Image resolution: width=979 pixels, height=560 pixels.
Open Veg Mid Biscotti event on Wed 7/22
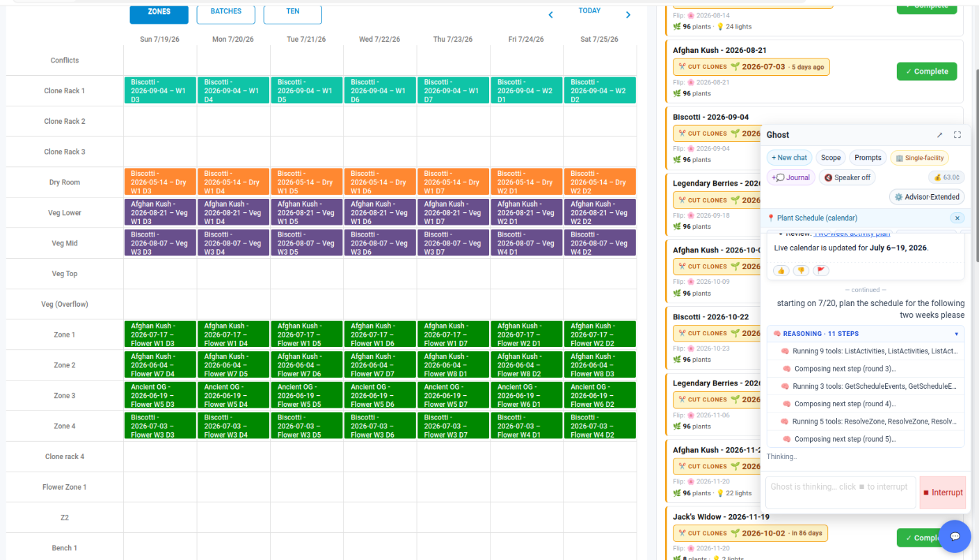[x=380, y=243]
